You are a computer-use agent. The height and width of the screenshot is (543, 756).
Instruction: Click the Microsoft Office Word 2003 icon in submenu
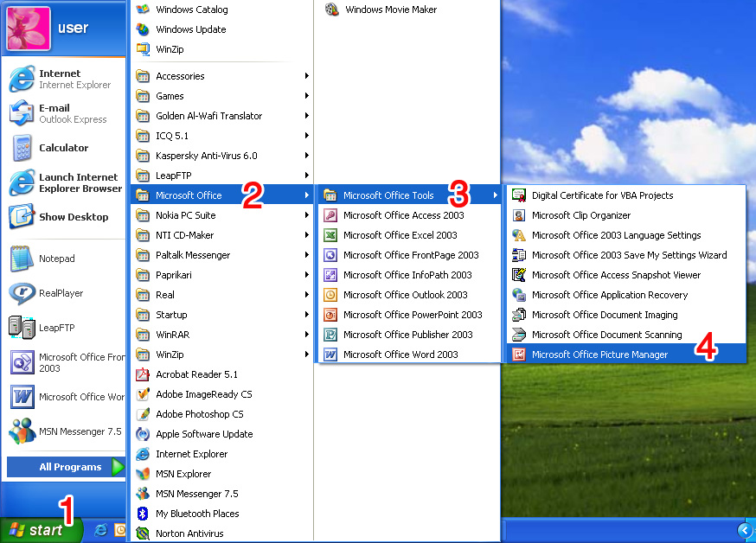click(330, 355)
